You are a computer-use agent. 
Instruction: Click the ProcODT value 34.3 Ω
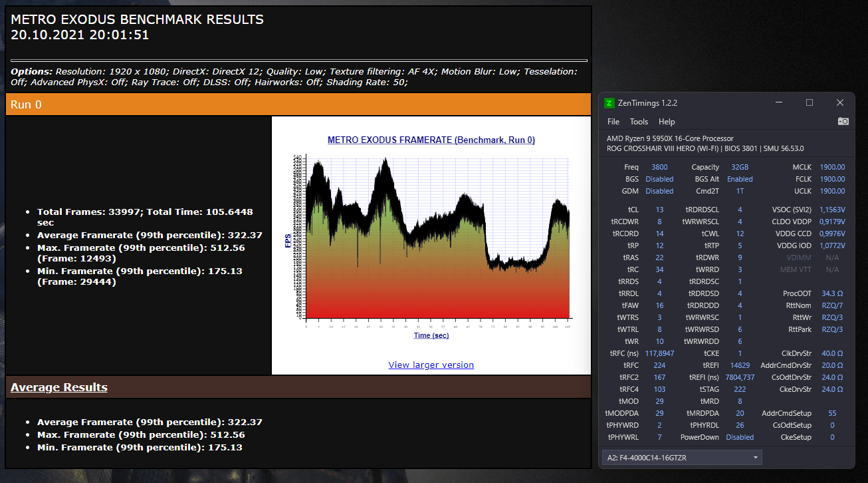pyautogui.click(x=832, y=293)
